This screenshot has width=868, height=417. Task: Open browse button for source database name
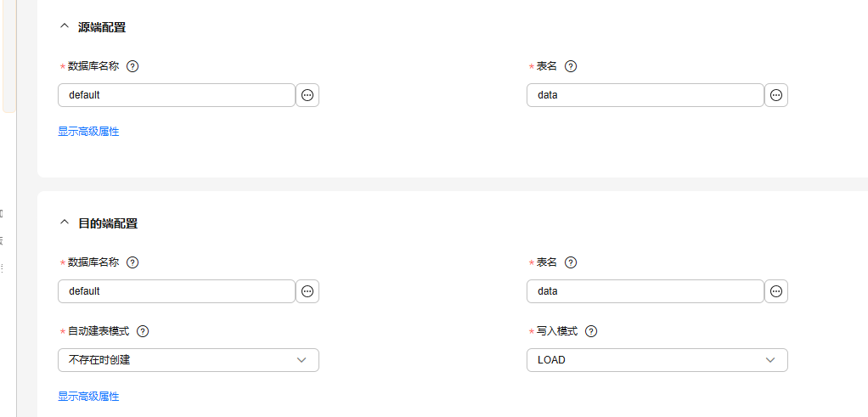coord(307,95)
